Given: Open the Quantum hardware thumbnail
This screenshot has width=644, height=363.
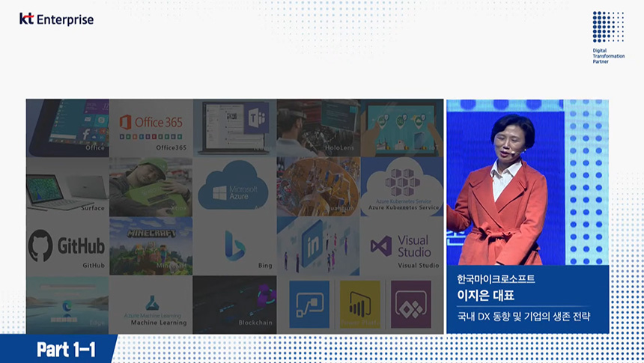Looking at the screenshot, I should [318, 187].
